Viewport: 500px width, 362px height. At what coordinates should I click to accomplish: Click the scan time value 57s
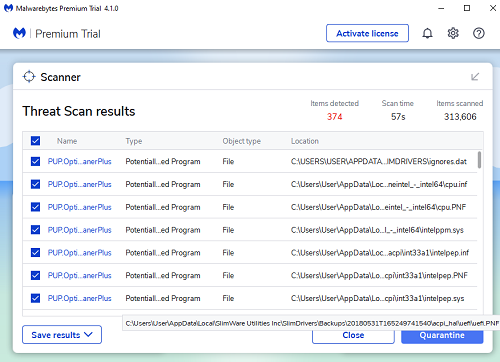coord(398,117)
